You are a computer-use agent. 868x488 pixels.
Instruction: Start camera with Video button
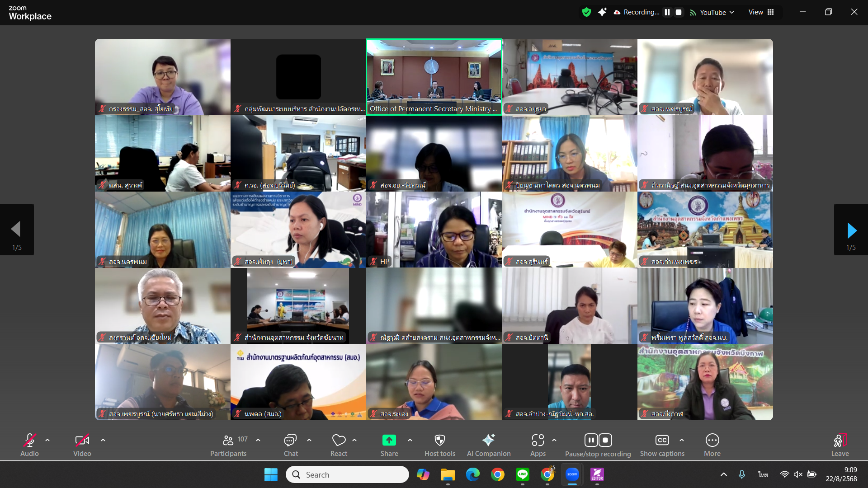pos(82,441)
